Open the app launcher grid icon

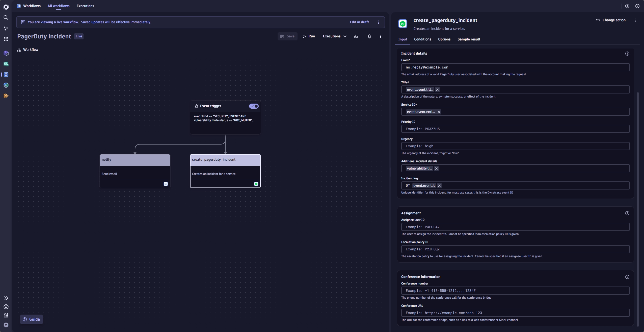tap(6, 38)
